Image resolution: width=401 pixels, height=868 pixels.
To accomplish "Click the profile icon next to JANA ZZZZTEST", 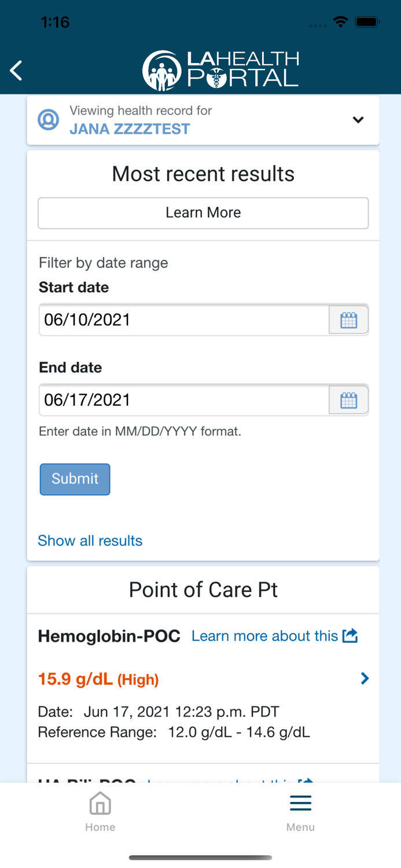I will pyautogui.click(x=49, y=120).
